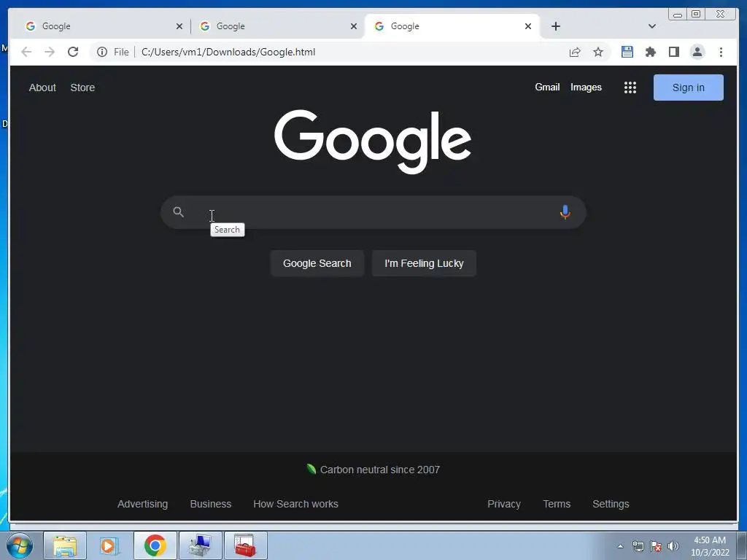Close the third Google tab
747x560 pixels.
pyautogui.click(x=528, y=26)
